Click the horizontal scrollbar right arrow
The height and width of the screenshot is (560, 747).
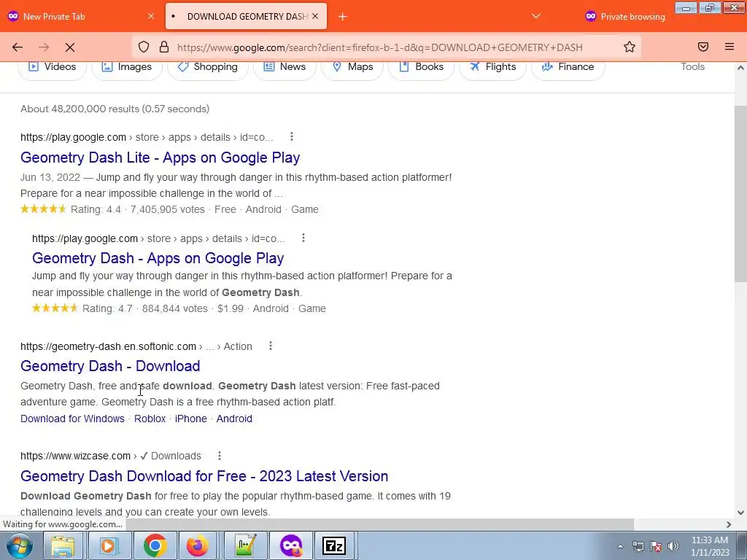tap(729, 524)
